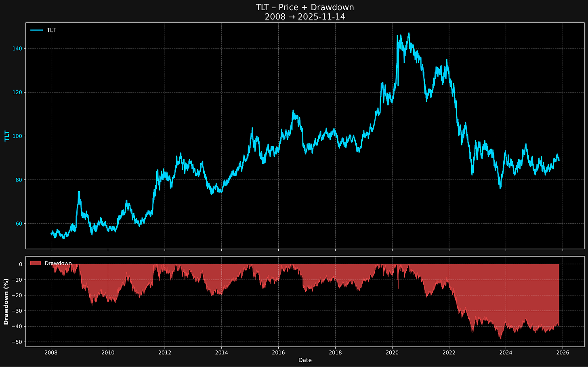Screen dimensions: 588x367
Task: Click the price axis tick '140'
Action: (x=18, y=49)
